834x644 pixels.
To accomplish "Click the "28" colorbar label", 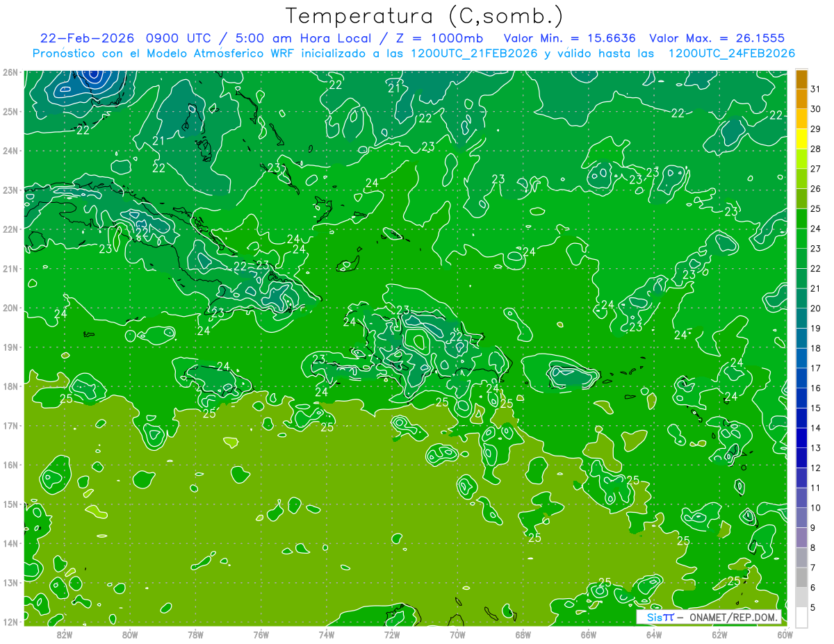I will [x=816, y=149].
